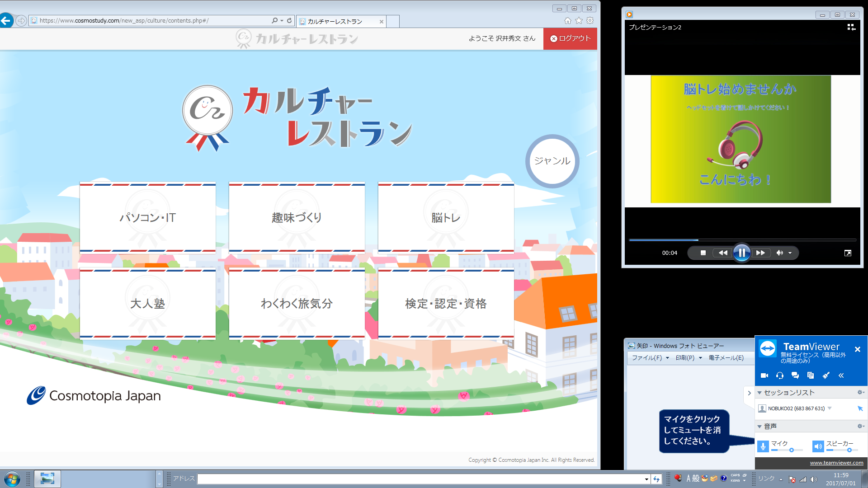Open the system tray volume icon
Screen dimensions: 868x488
click(814, 479)
